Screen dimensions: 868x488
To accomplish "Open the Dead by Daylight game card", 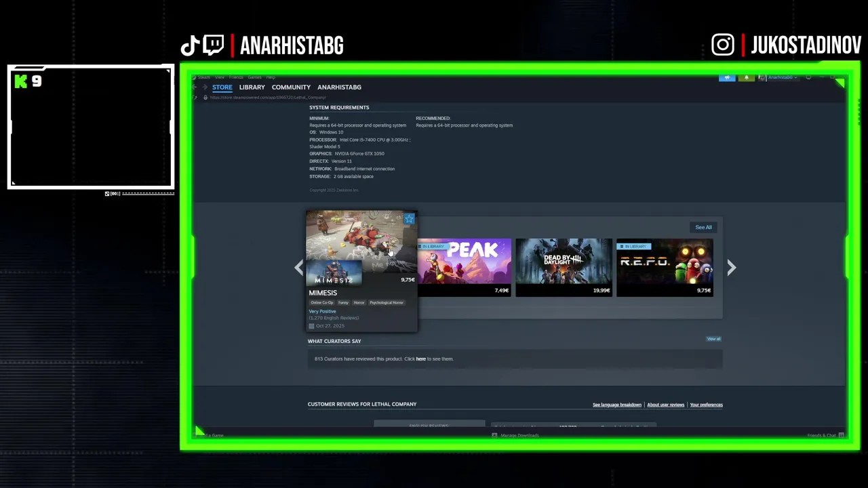I will tap(564, 267).
